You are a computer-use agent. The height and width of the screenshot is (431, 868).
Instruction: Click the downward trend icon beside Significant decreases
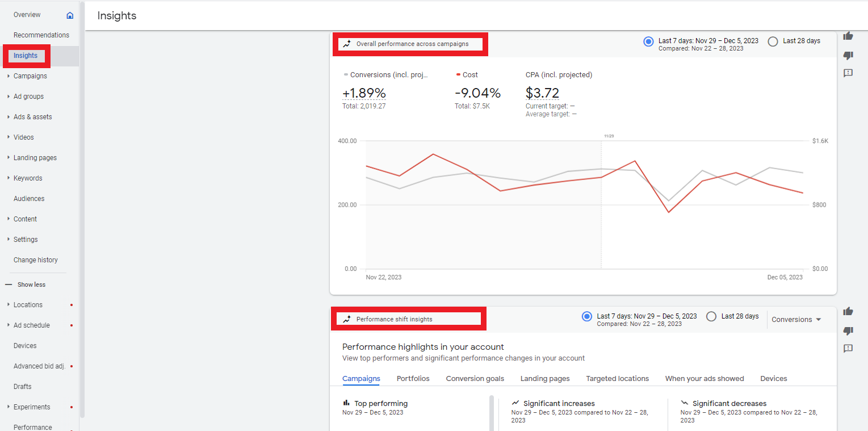(x=685, y=403)
